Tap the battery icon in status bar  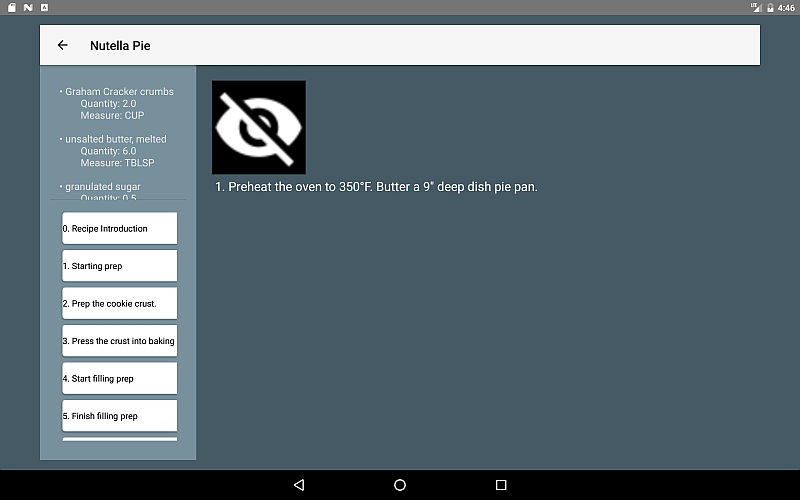[770, 8]
